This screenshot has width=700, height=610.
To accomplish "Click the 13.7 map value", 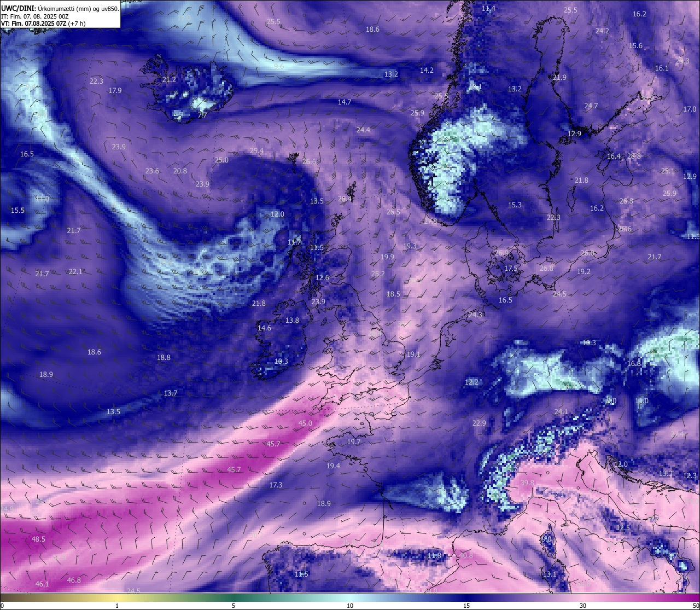I will pos(171,393).
